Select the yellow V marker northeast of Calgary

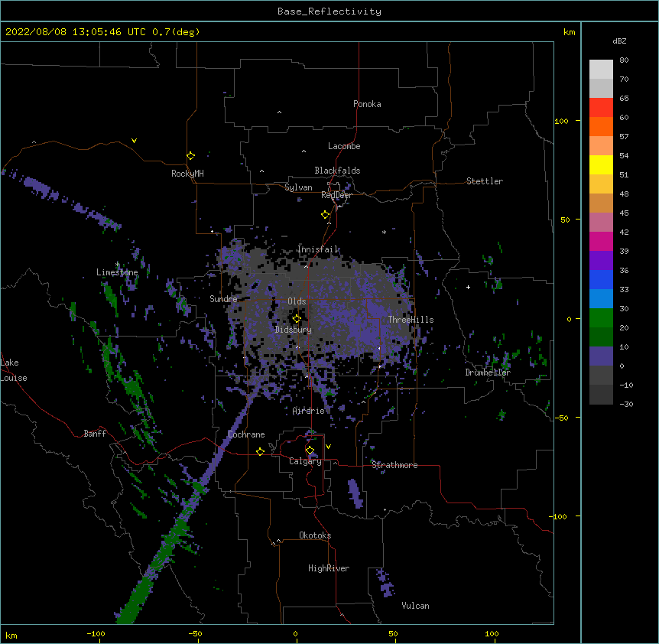coord(328,447)
